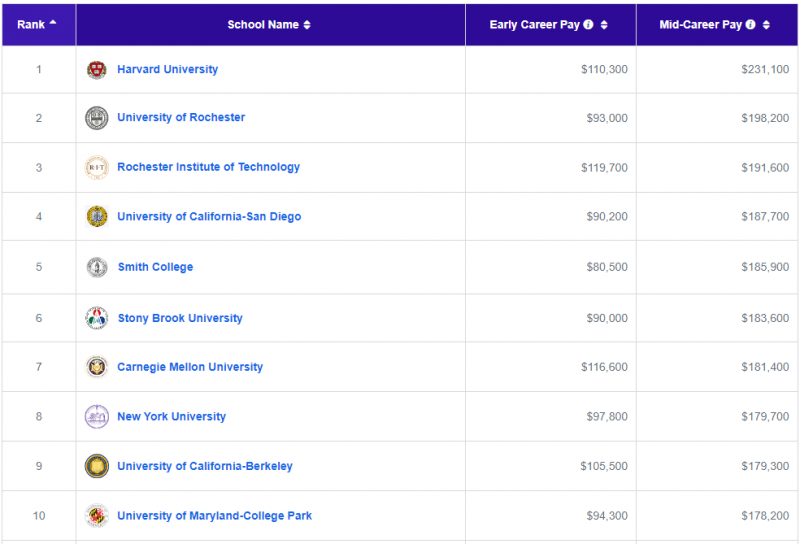Screen dimensions: 800x544
Task: Click the Smith College seal logo
Action: [96, 267]
